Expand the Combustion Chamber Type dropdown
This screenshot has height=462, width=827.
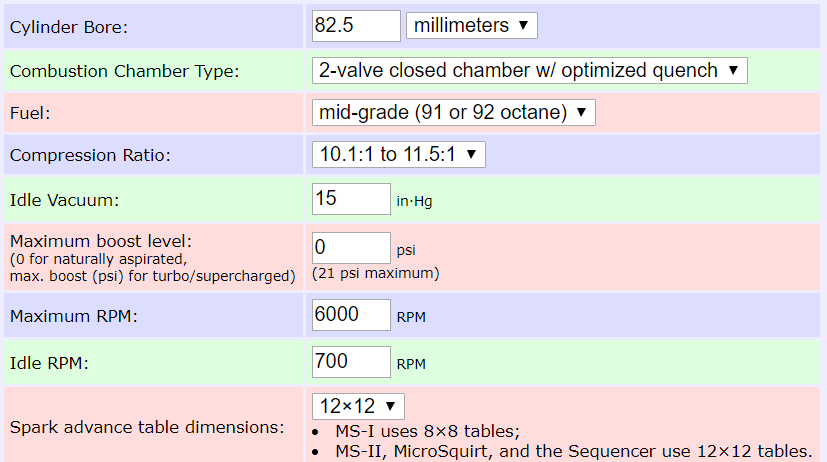point(529,70)
